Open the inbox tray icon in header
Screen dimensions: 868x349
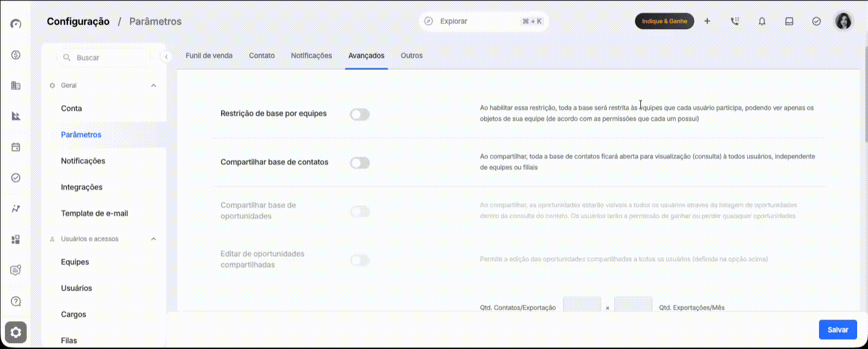coord(789,21)
